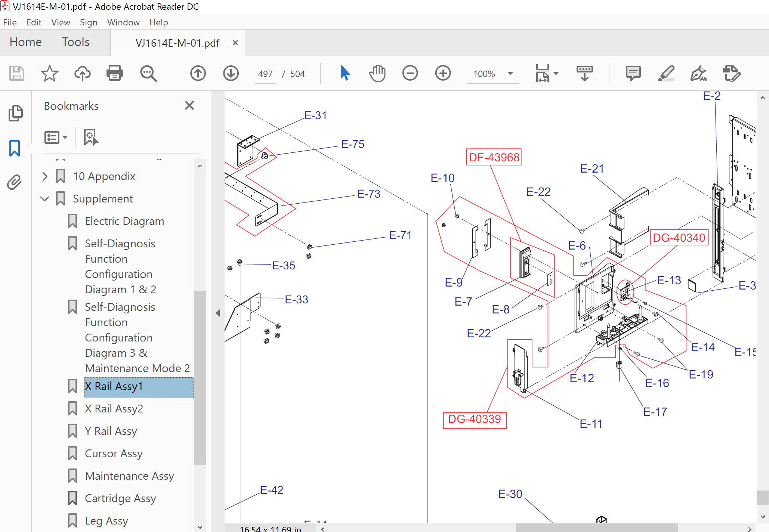The image size is (769, 532).
Task: Open the Sign document pen tool
Action: click(699, 73)
